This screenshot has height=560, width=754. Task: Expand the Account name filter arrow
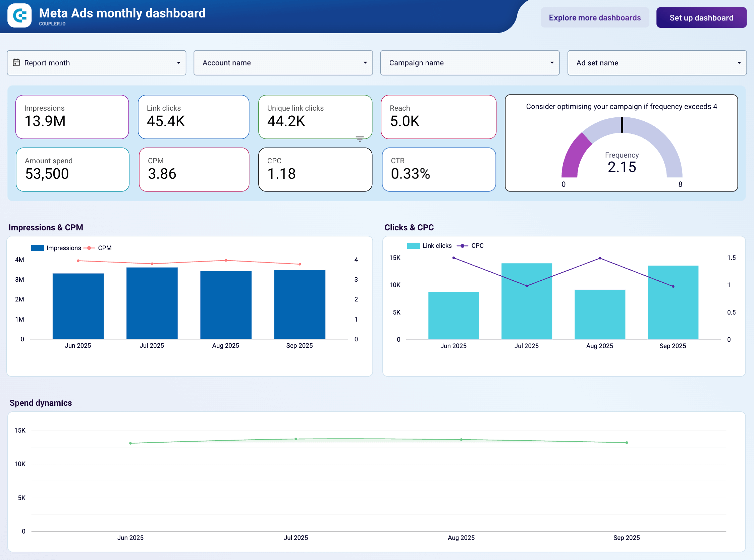pyautogui.click(x=365, y=63)
